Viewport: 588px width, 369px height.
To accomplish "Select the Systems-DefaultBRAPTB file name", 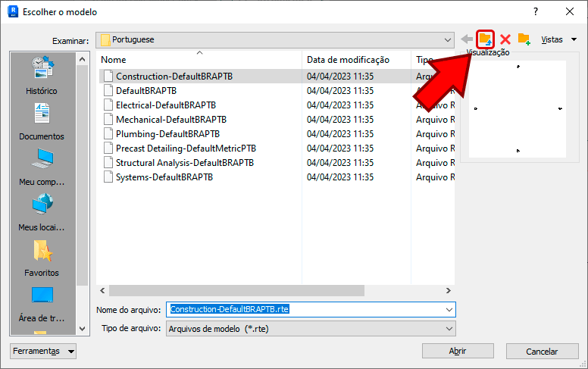I will coord(164,177).
